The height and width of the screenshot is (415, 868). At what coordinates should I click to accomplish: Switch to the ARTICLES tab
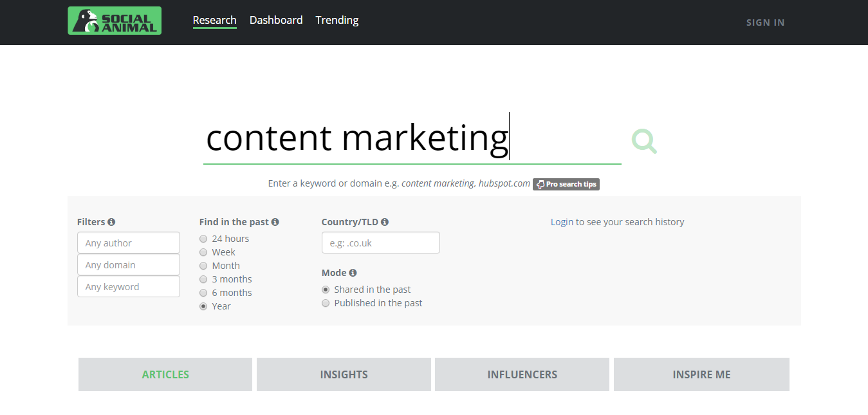(x=165, y=374)
